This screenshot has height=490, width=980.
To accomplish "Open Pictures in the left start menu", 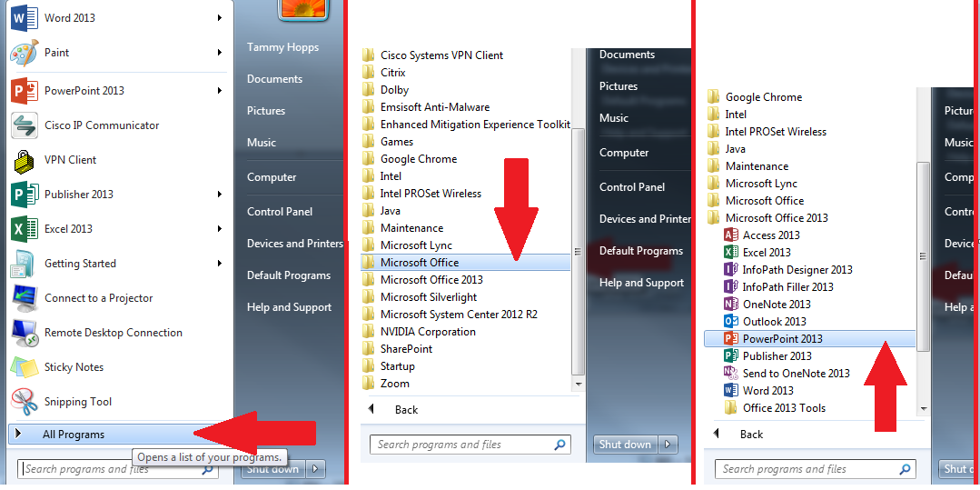I will (265, 111).
